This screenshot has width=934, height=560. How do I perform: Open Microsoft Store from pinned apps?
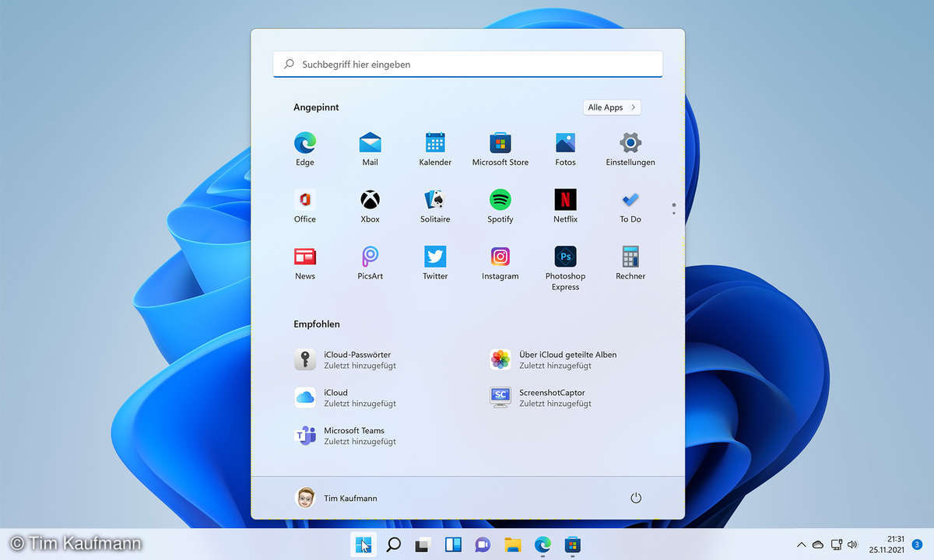click(500, 149)
